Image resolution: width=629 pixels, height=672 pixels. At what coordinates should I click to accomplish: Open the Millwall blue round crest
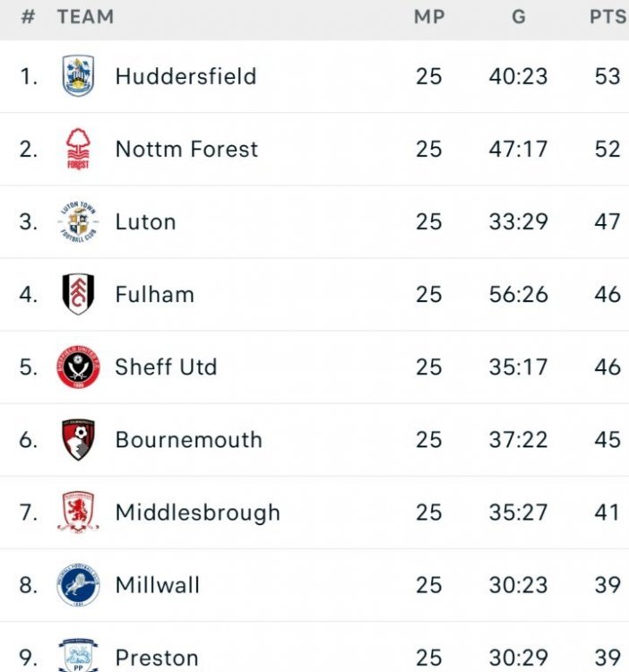tap(78, 585)
